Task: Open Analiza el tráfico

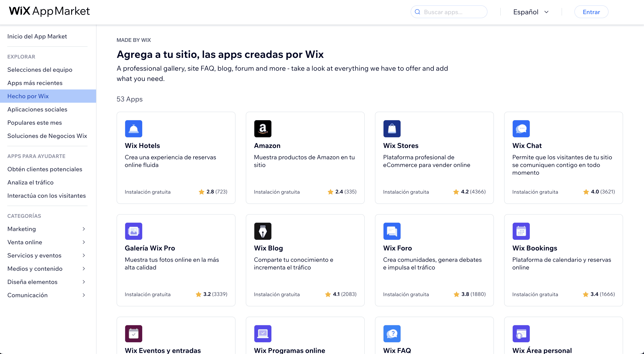Action: click(30, 182)
